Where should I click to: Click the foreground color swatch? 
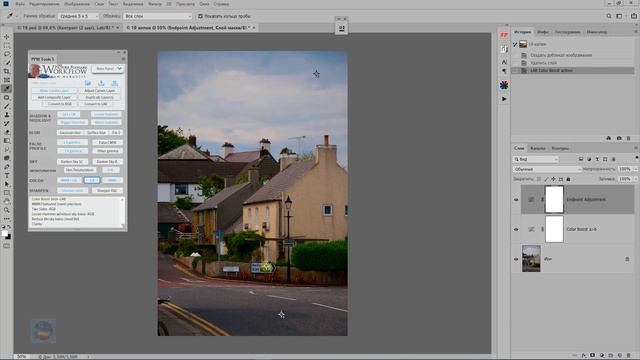(x=4, y=233)
